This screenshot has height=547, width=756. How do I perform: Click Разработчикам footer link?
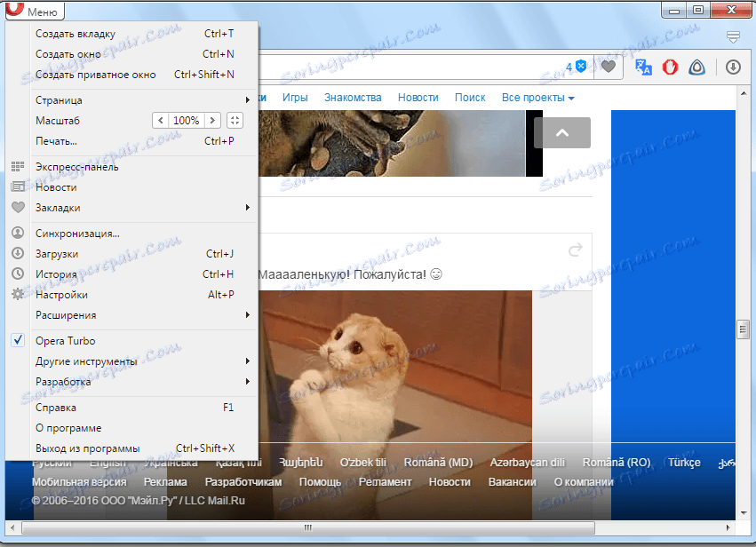(243, 482)
